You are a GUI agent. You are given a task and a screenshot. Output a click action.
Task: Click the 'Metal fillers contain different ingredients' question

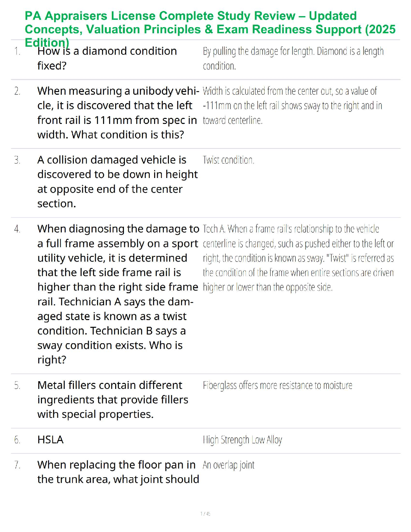(112, 400)
